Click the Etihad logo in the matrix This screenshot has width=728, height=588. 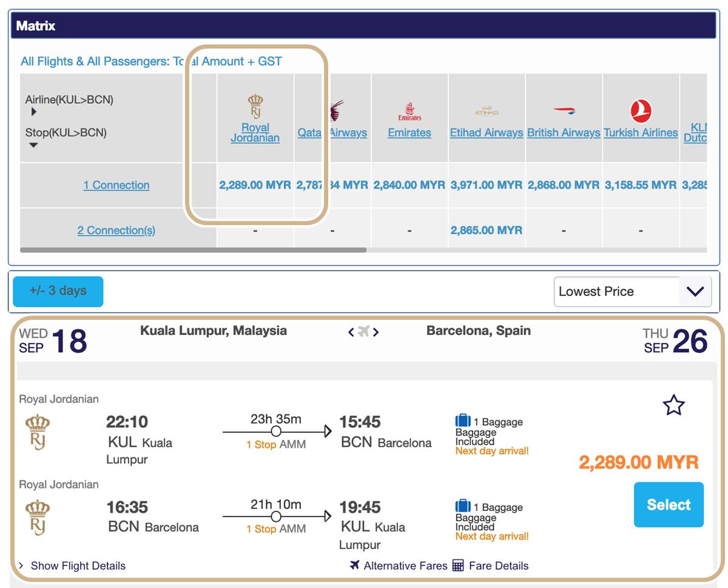click(x=487, y=112)
